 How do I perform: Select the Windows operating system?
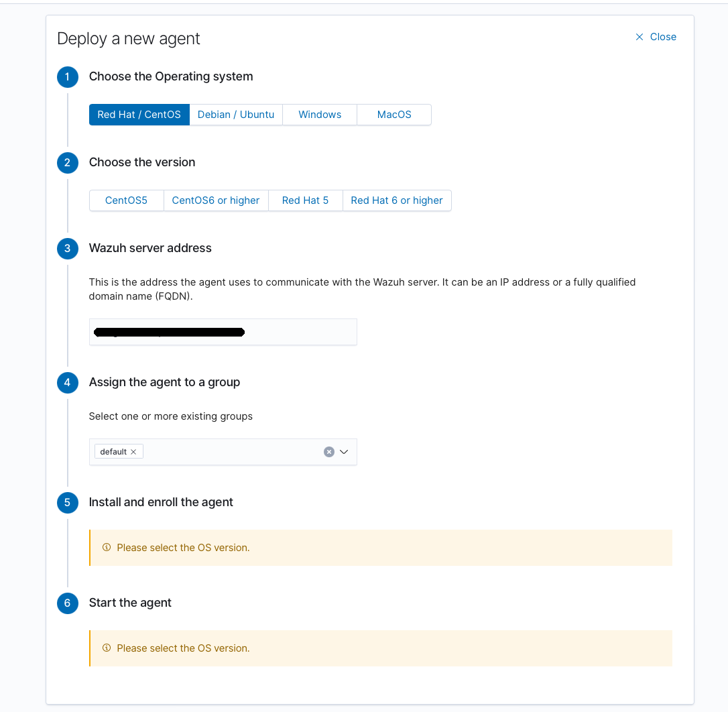pos(320,115)
